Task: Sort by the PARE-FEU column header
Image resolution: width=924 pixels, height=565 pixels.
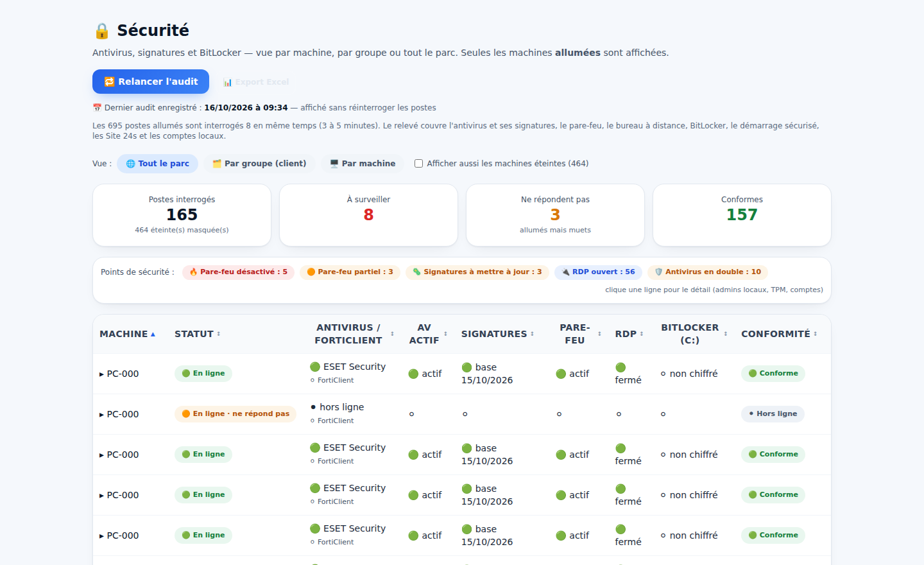Action: [x=579, y=334]
